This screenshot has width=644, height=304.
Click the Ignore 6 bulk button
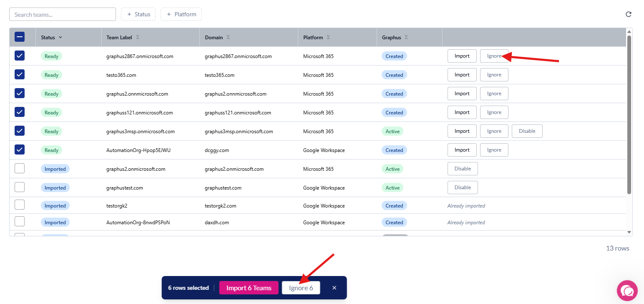point(301,288)
